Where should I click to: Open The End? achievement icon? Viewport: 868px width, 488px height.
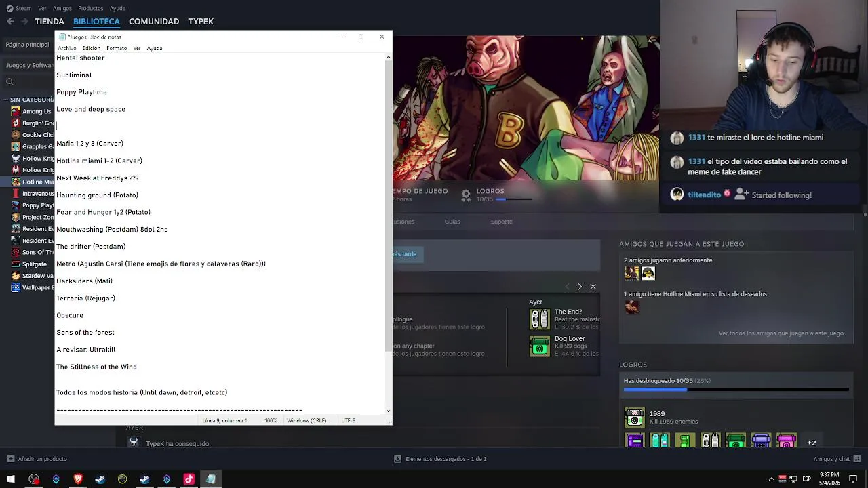(x=540, y=319)
